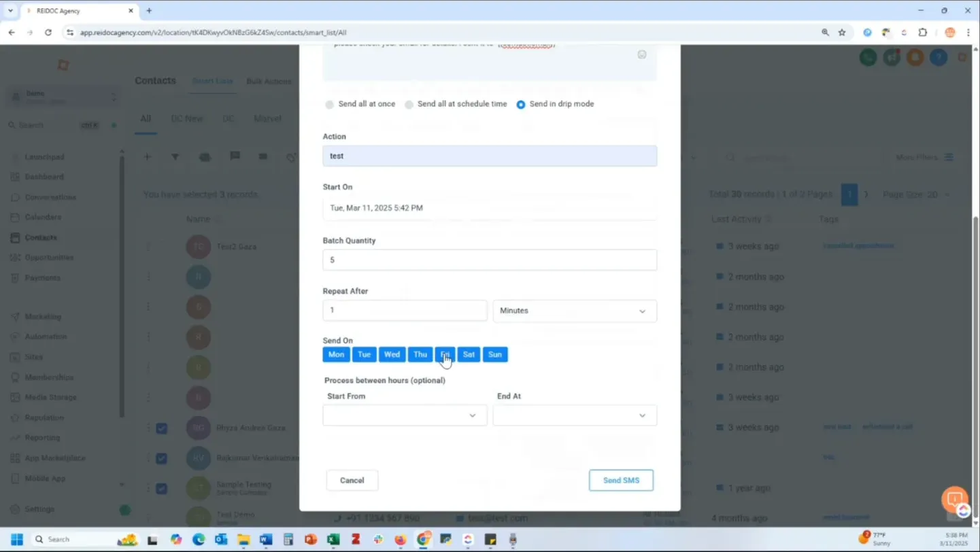This screenshot has width=980, height=552.
Task: Click the filter funnel icon
Action: tap(175, 157)
